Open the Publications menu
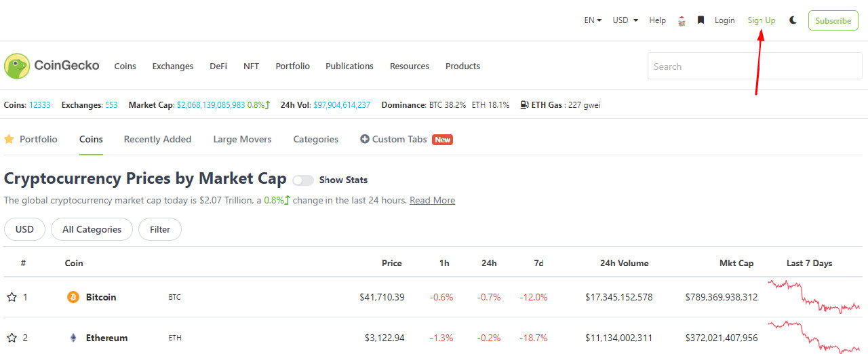Viewport: 868px width, 354px height. 349,66
